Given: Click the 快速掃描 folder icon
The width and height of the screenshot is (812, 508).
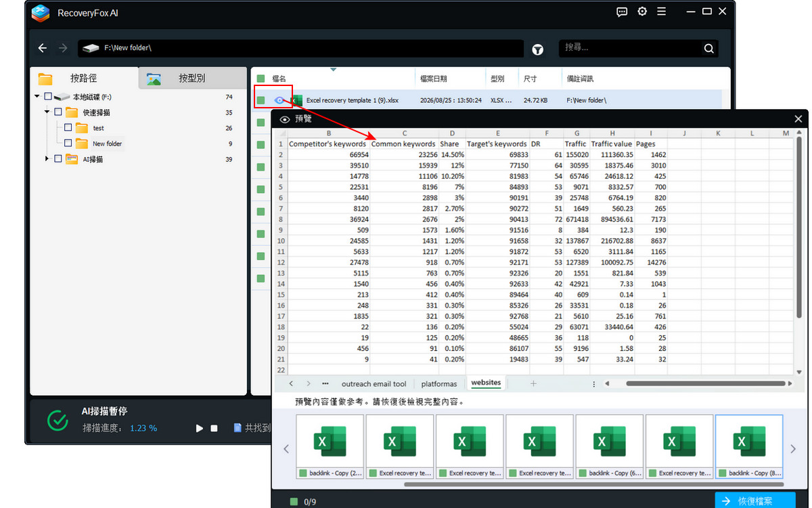Looking at the screenshot, I should click(x=72, y=112).
